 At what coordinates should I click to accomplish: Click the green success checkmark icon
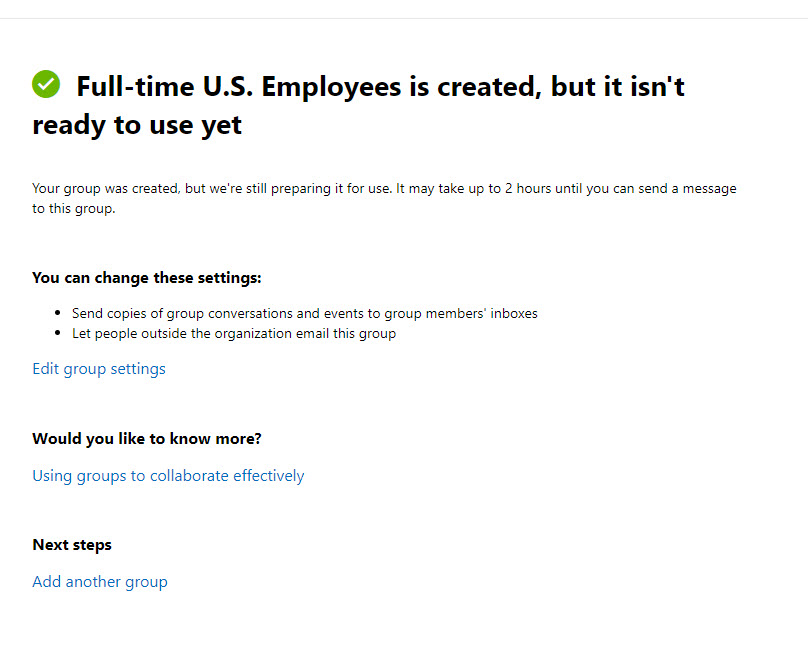point(46,85)
